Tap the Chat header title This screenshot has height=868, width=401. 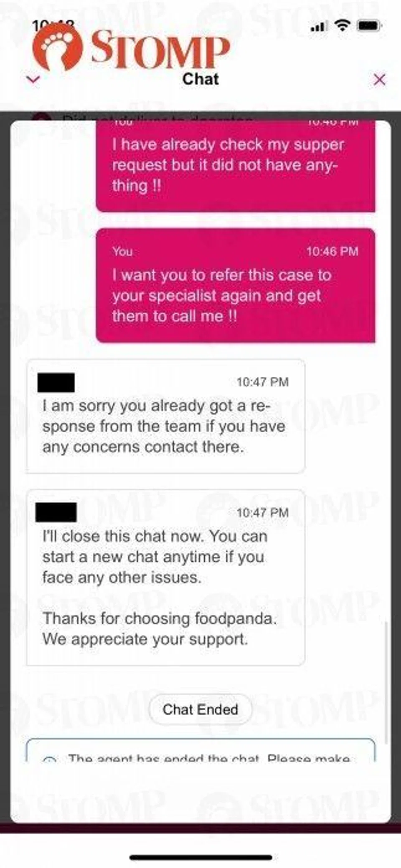click(200, 79)
